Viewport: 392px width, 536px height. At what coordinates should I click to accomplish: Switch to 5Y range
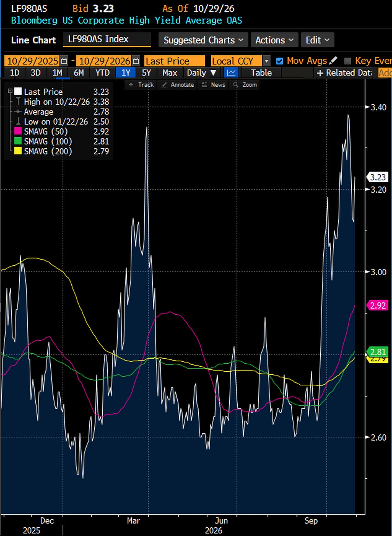tap(146, 73)
